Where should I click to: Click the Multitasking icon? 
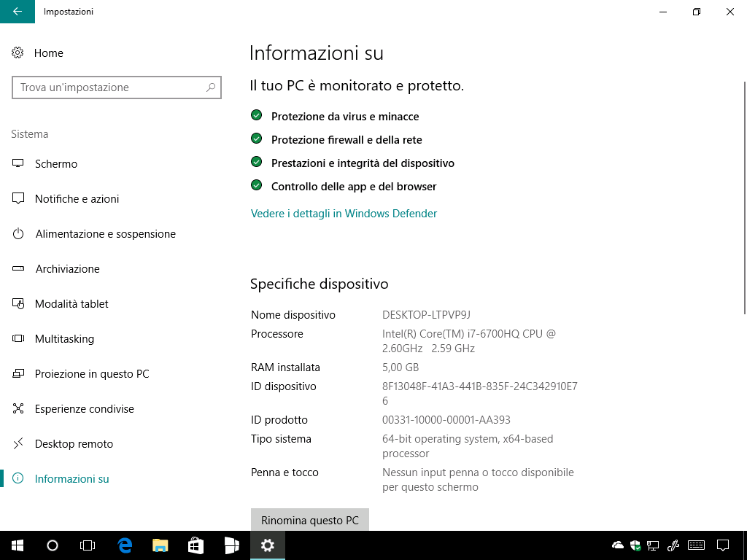(18, 338)
